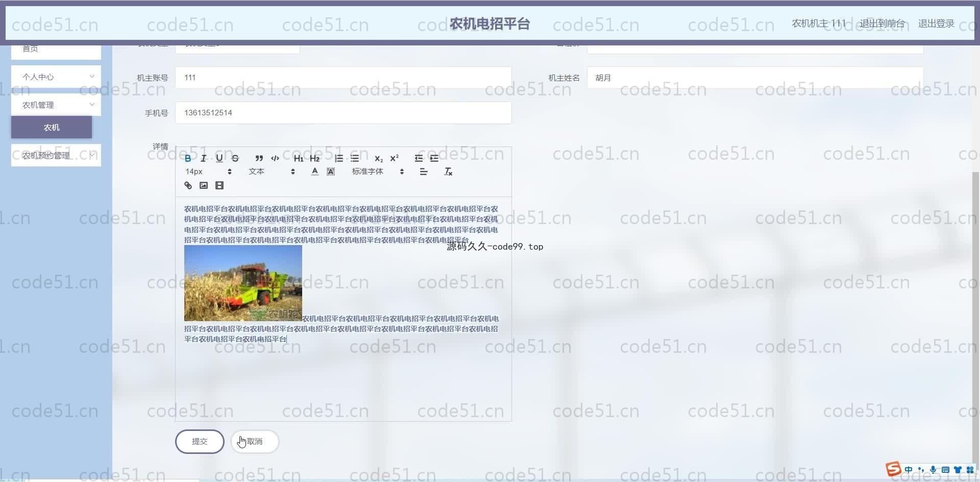Create a bulleted list
Viewport: 980px width, 482px height.
point(355,158)
